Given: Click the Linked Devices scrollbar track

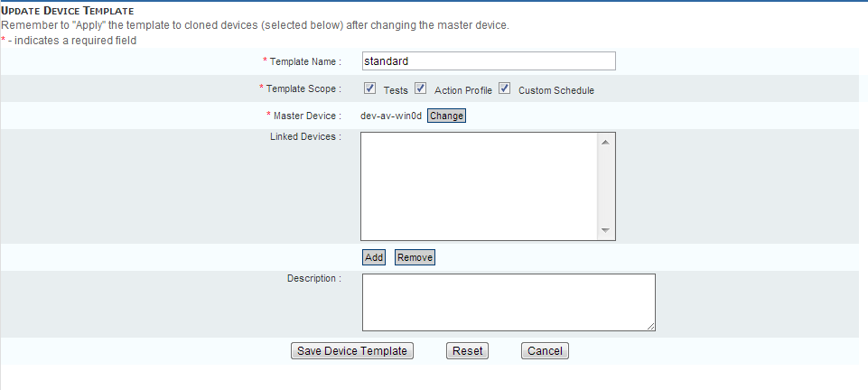Looking at the screenshot, I should [606, 186].
